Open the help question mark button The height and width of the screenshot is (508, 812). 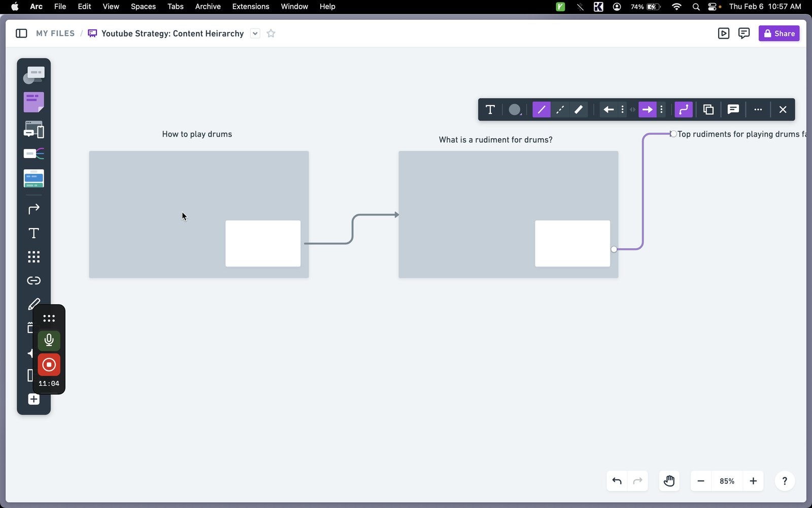785,481
